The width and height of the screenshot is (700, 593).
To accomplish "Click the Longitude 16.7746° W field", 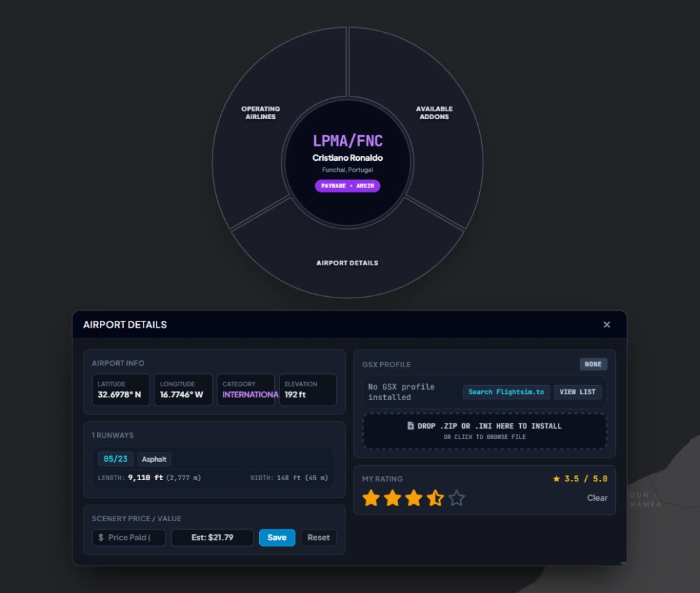I will 183,390.
